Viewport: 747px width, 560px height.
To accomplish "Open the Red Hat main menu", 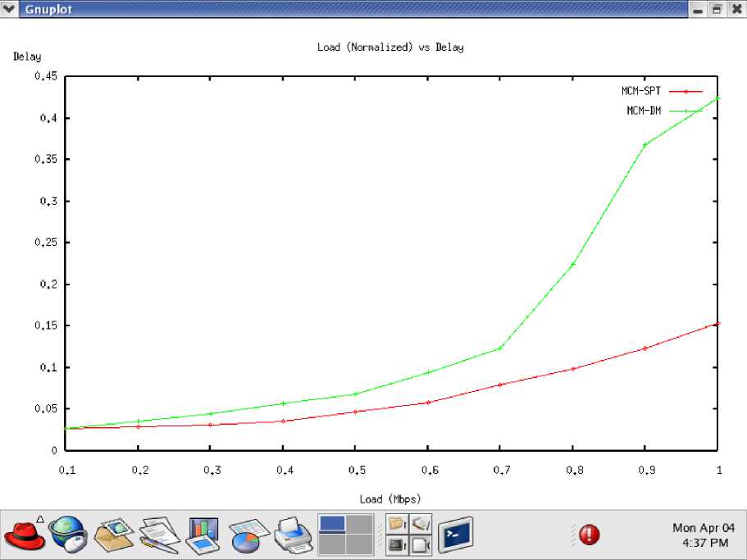I will (x=24, y=535).
